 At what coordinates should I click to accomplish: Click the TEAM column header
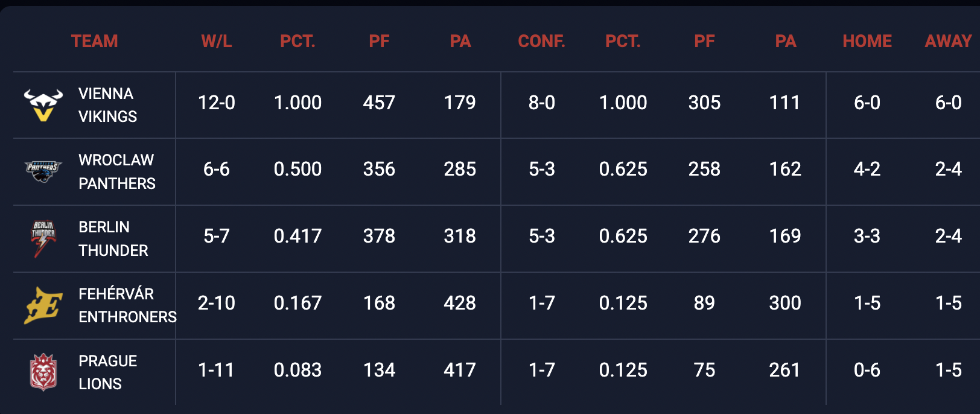point(94,41)
